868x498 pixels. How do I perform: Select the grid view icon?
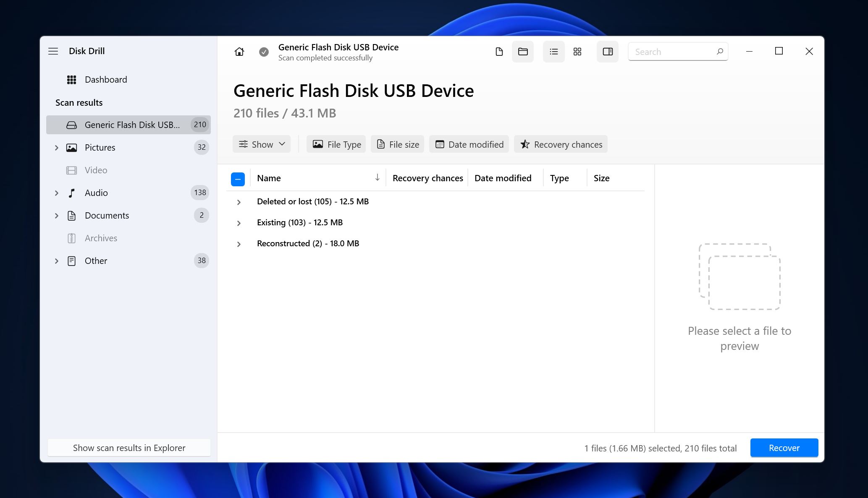[577, 51]
